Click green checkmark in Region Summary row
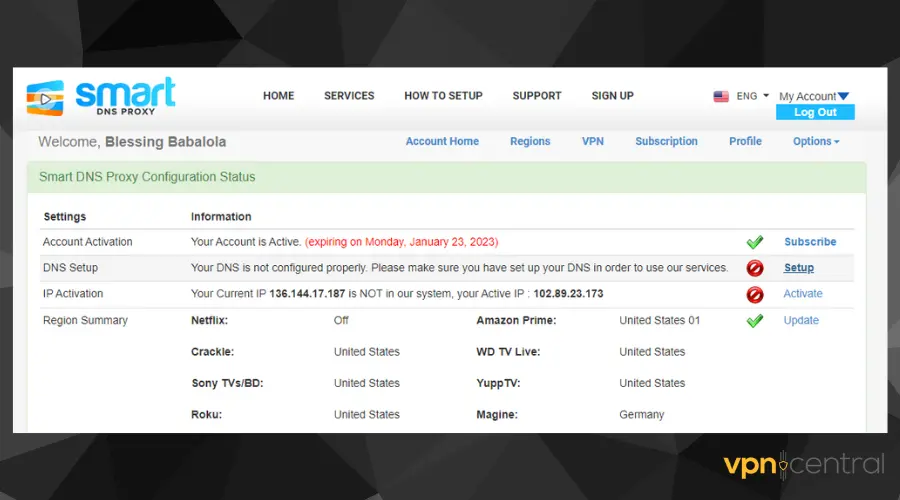 (x=755, y=321)
